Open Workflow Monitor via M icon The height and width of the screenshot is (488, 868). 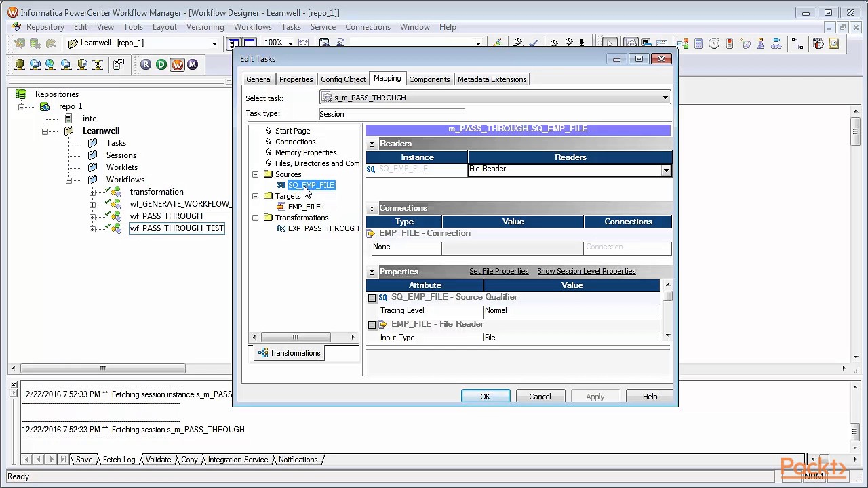(193, 64)
